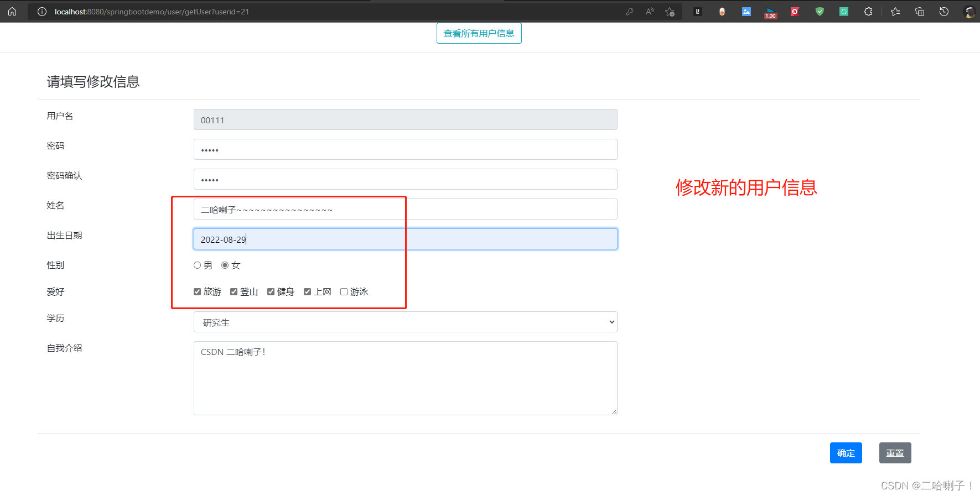Open the red R extension icon
Screen dimensions: 980x496
pos(795,12)
